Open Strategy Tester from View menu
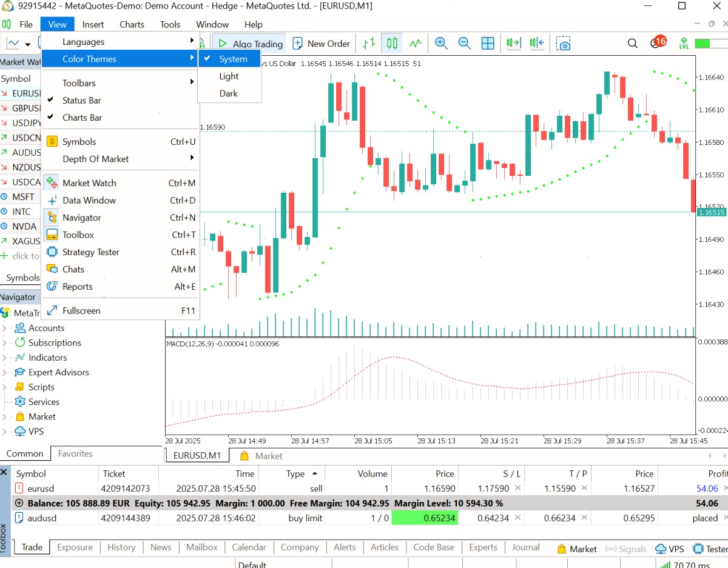The height and width of the screenshot is (568, 728). click(x=120, y=252)
